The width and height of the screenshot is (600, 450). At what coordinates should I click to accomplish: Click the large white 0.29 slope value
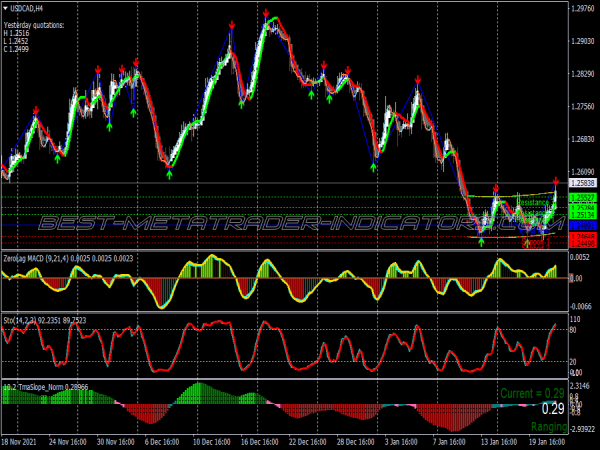(553, 409)
